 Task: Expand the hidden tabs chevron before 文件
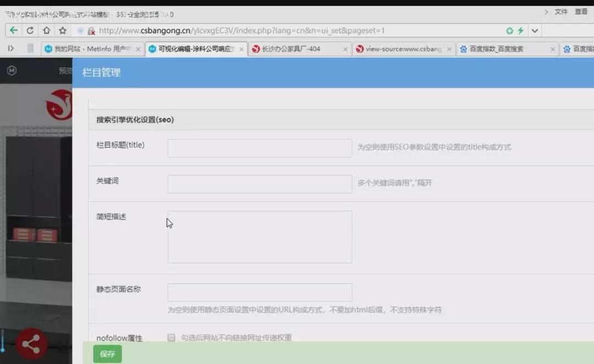(x=546, y=10)
